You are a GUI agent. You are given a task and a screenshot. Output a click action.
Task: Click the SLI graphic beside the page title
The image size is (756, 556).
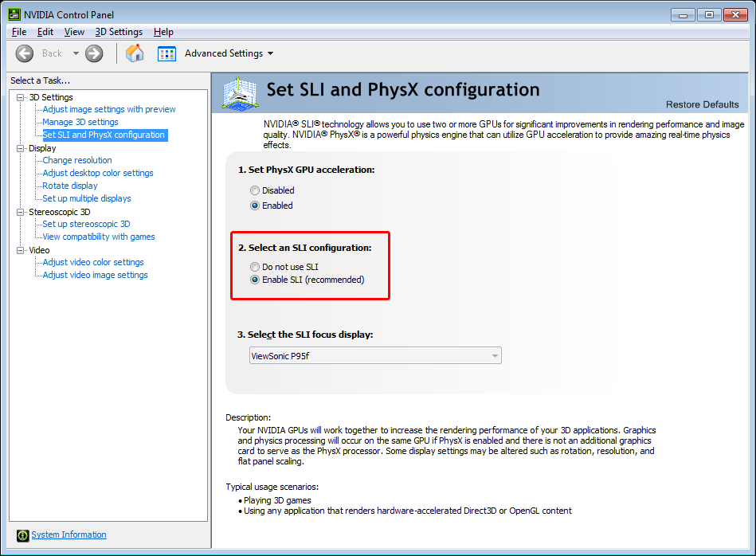point(237,94)
